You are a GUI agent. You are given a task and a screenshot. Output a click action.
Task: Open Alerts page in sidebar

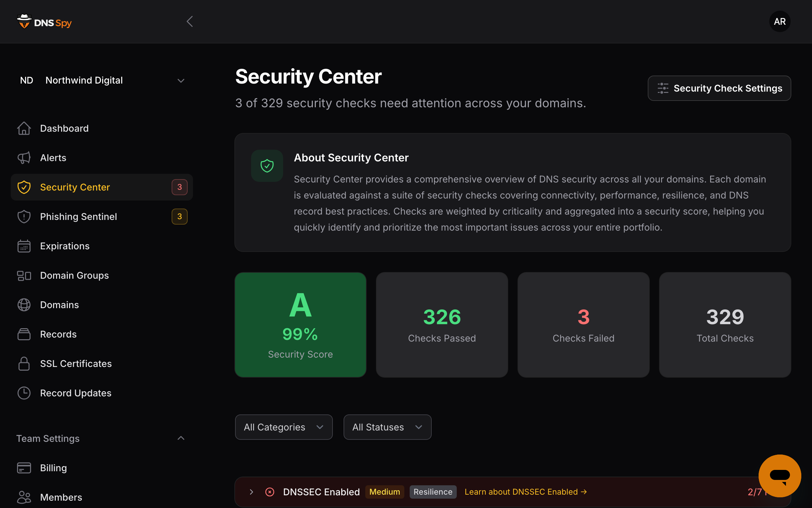[x=102, y=157]
